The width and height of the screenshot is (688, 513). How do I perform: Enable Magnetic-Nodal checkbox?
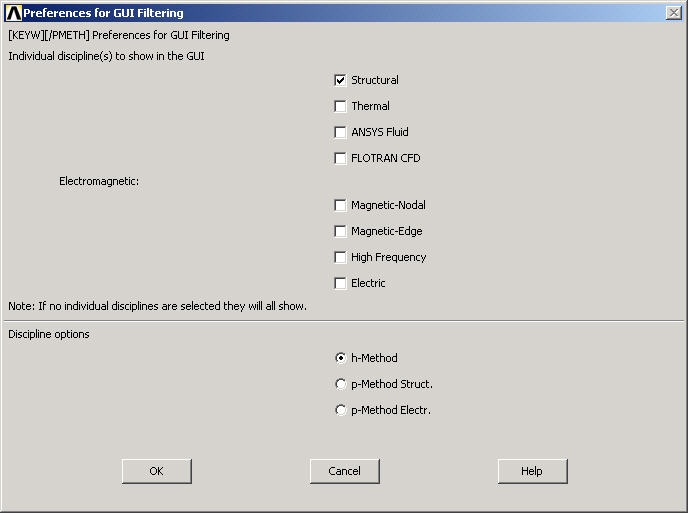click(340, 205)
